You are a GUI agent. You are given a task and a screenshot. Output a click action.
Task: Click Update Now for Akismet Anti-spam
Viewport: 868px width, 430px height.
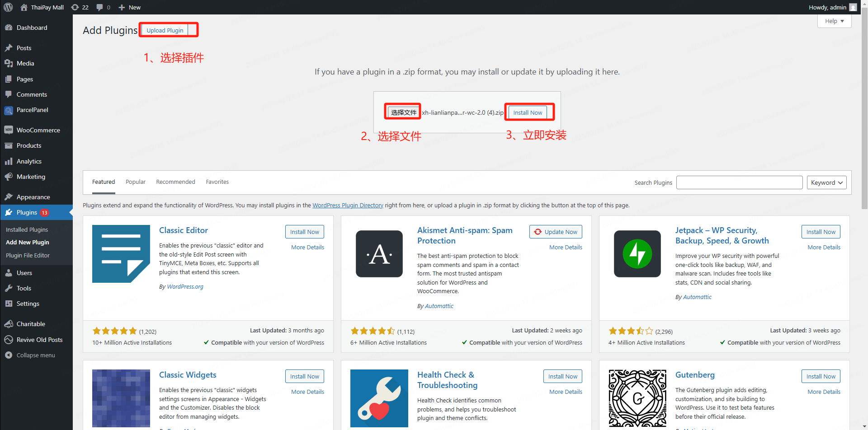point(556,232)
